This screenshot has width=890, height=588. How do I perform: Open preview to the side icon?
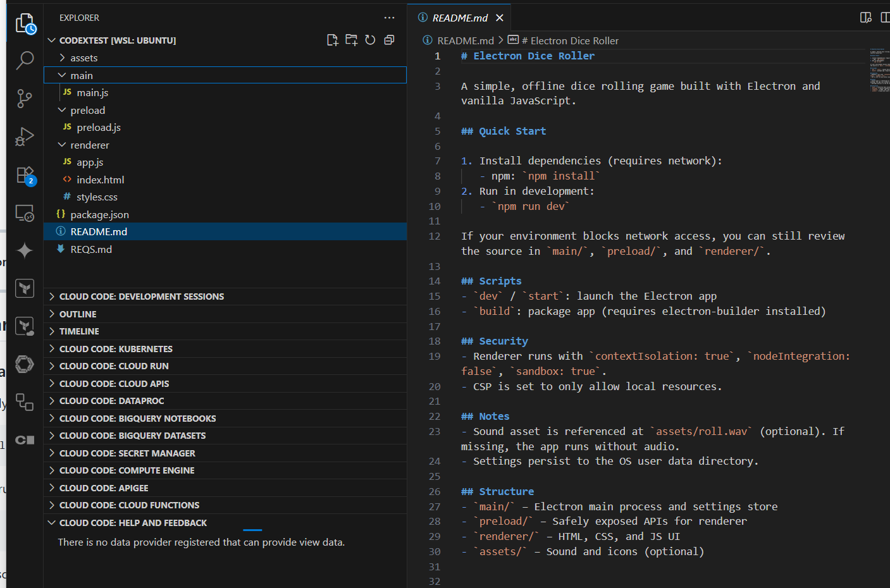coord(866,18)
